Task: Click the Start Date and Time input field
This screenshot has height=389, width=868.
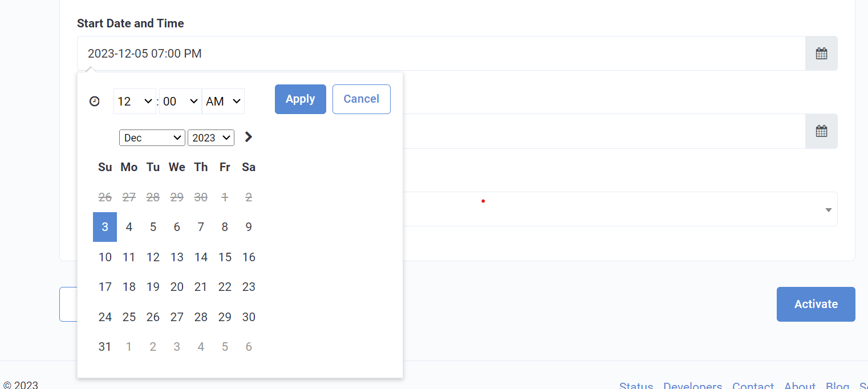Action: (441, 54)
